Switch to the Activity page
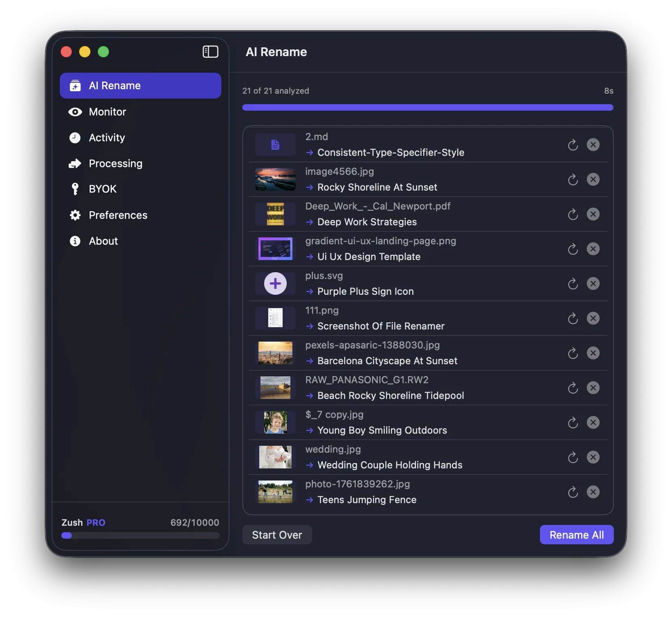 click(107, 138)
